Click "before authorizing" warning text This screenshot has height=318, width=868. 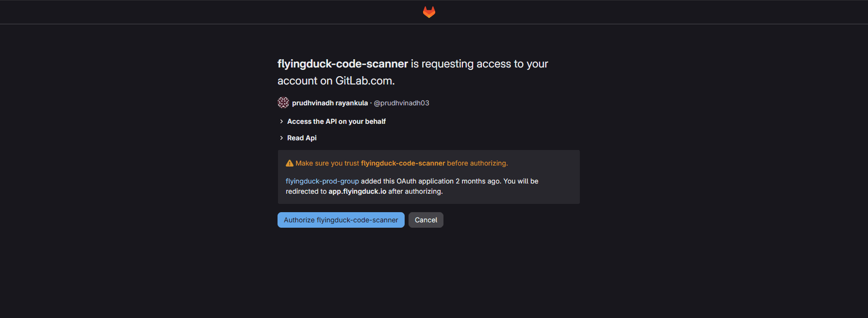pos(477,163)
